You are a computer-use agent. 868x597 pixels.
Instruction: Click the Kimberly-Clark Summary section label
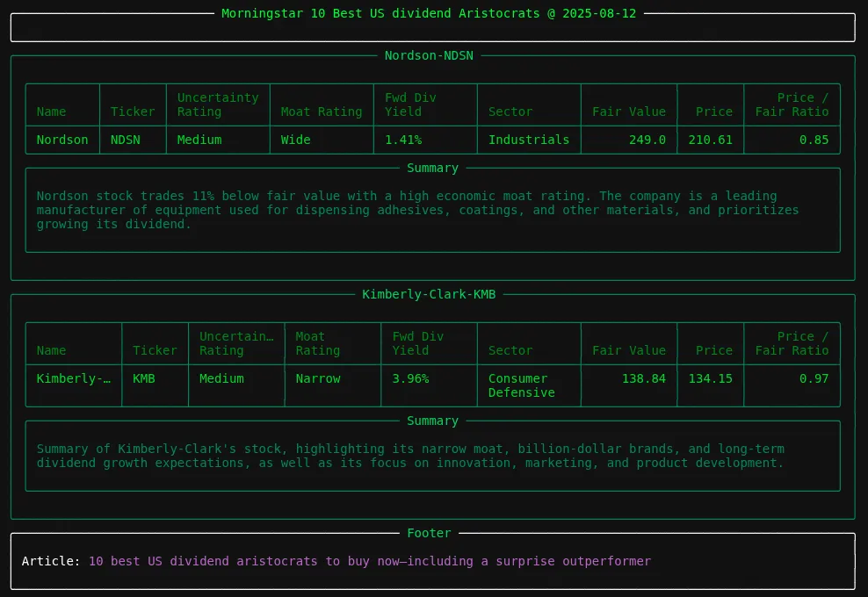click(x=431, y=421)
